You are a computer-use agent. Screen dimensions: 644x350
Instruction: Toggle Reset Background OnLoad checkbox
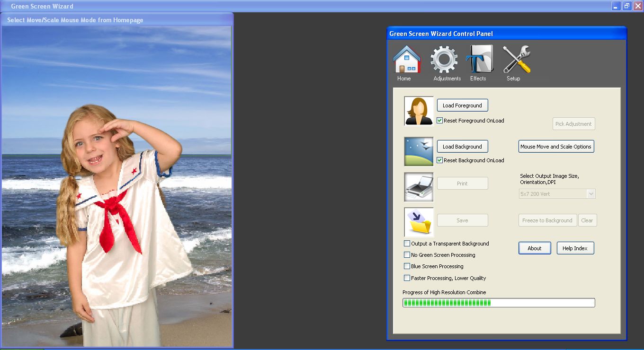[x=440, y=160]
